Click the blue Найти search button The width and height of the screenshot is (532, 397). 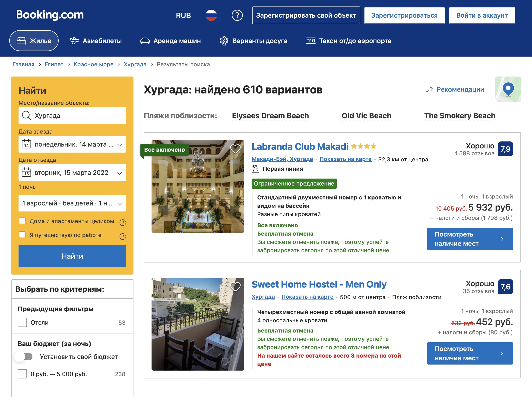(x=72, y=256)
